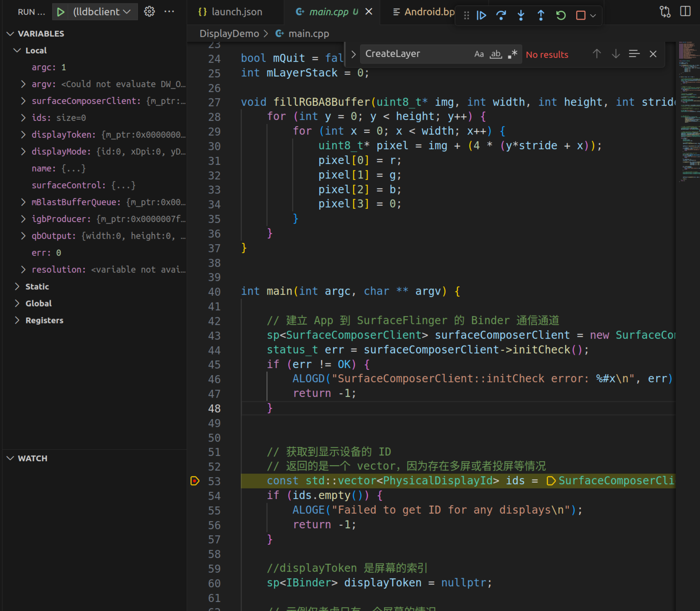
Task: Enable Use Regular Expression in search
Action: point(513,54)
